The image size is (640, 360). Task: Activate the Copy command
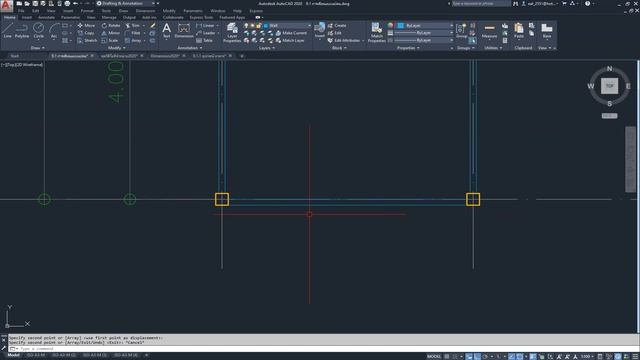86,33
